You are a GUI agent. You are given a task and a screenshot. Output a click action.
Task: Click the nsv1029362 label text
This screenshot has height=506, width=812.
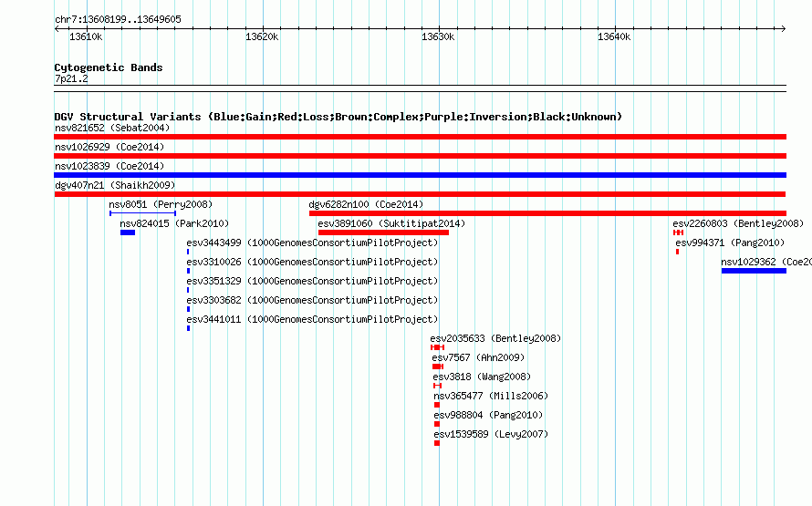(x=766, y=262)
